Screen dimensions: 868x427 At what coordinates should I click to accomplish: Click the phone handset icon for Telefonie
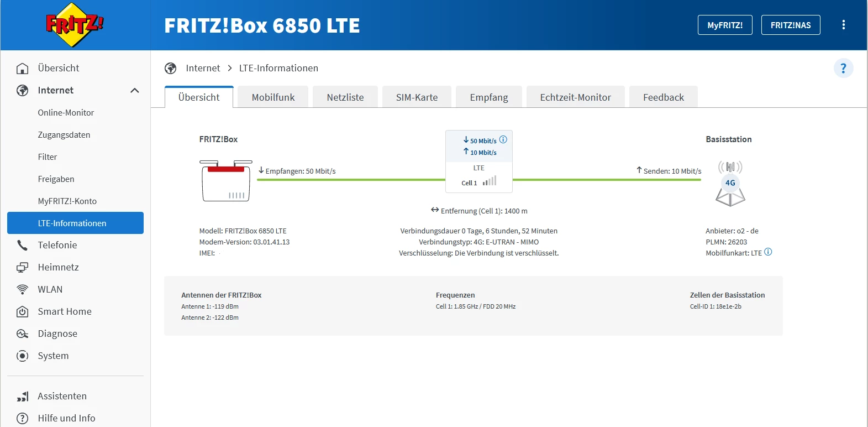(23, 245)
